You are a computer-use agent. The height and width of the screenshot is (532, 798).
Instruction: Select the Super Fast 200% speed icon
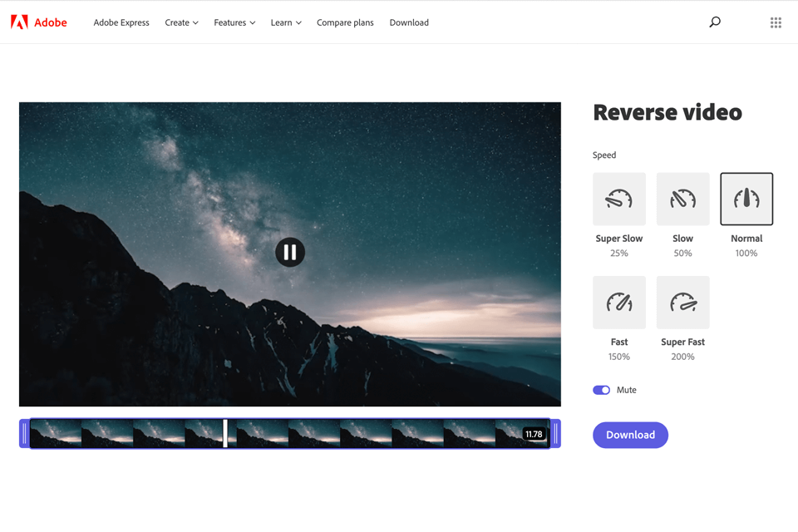(x=682, y=303)
